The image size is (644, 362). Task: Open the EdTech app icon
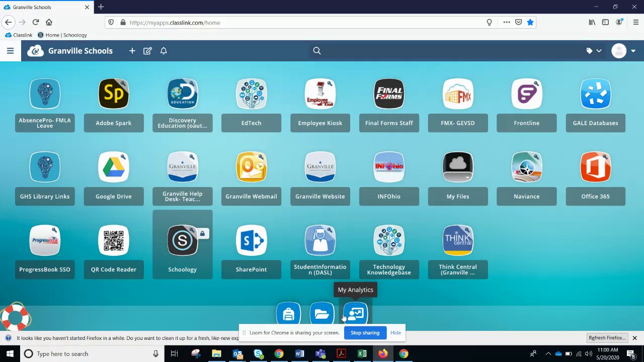(251, 94)
